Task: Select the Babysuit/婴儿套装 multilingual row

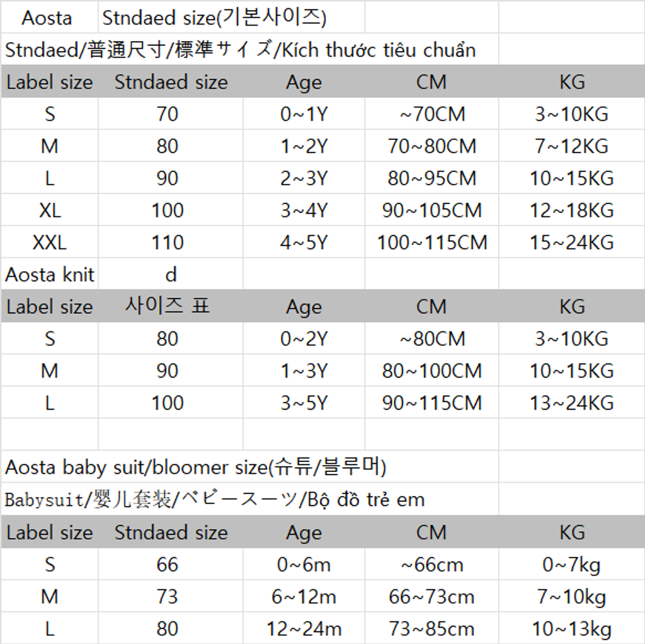Action: (x=214, y=500)
